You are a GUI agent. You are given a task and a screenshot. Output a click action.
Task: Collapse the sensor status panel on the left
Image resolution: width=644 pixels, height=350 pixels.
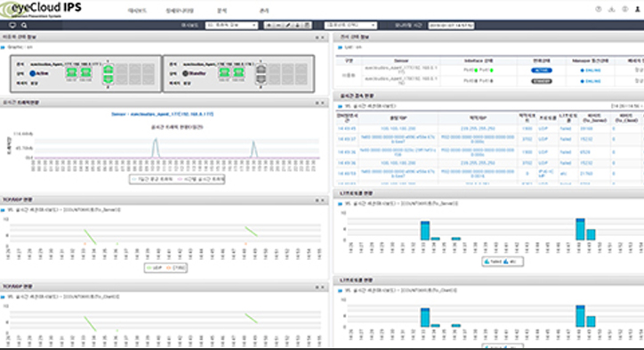point(317,37)
